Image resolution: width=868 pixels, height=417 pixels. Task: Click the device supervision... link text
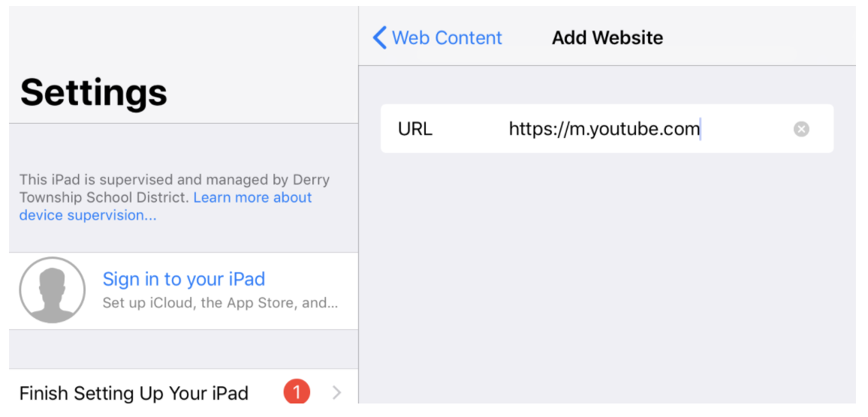click(x=87, y=215)
